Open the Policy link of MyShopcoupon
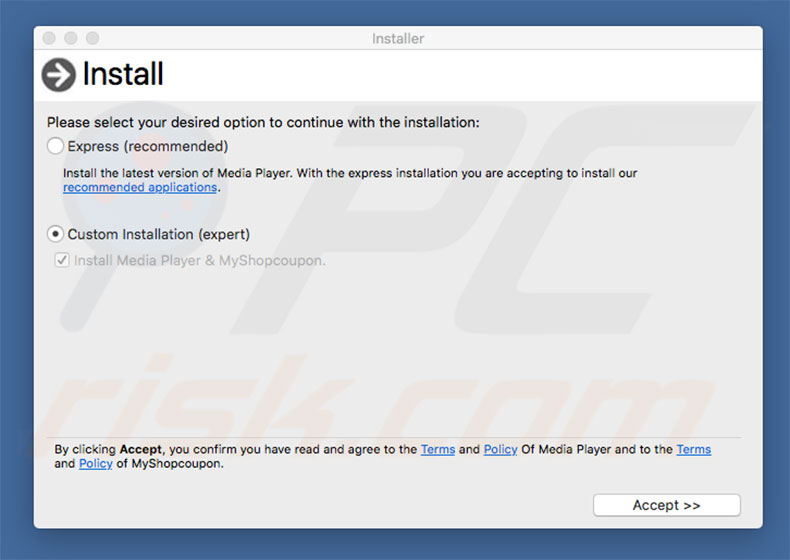Image resolution: width=790 pixels, height=560 pixels. point(95,464)
